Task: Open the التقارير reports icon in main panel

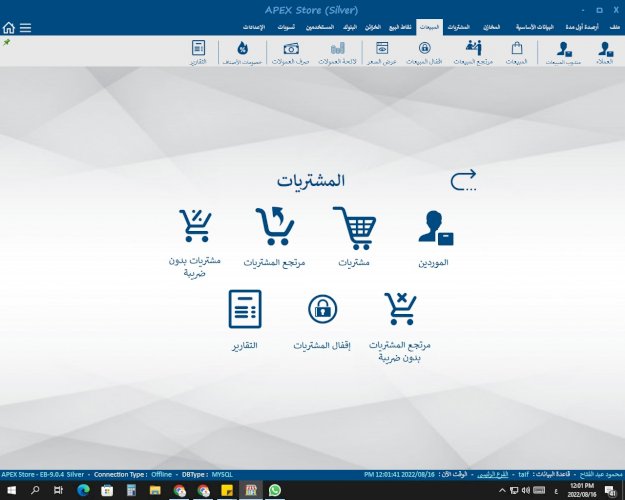Action: click(245, 310)
